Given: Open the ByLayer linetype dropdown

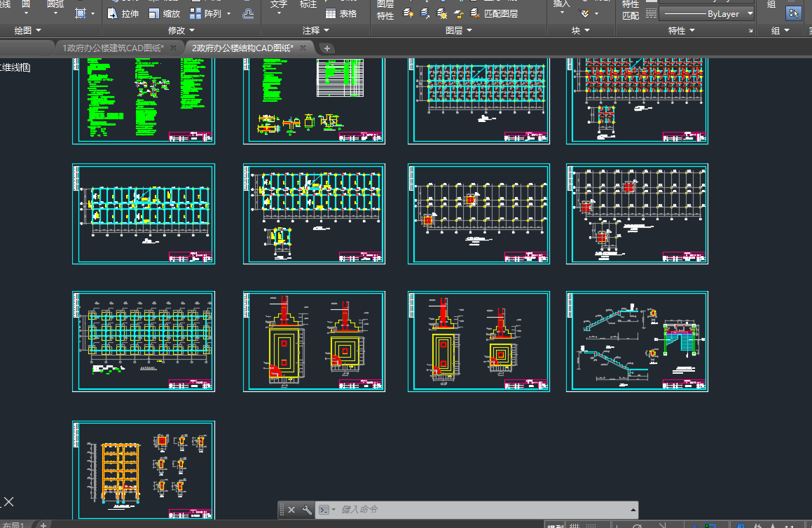Looking at the screenshot, I should coord(750,14).
